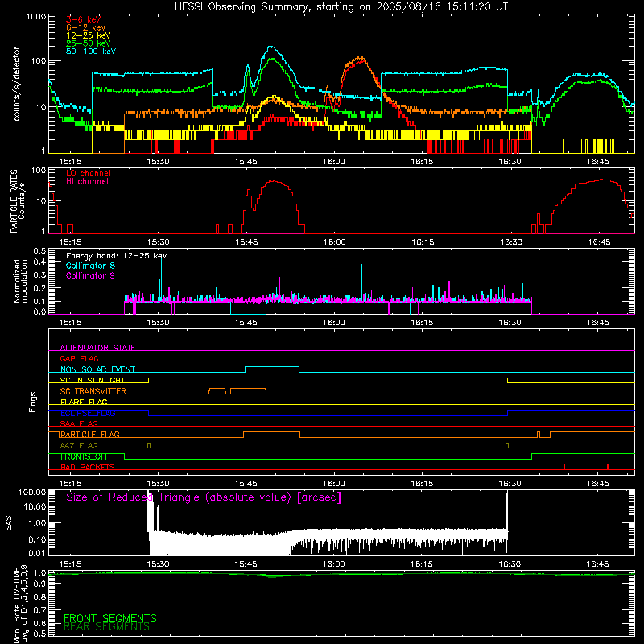This screenshot has height=644, width=644.
Task: Click the 16:45 tick label under Flags panel
Action: [x=598, y=484]
